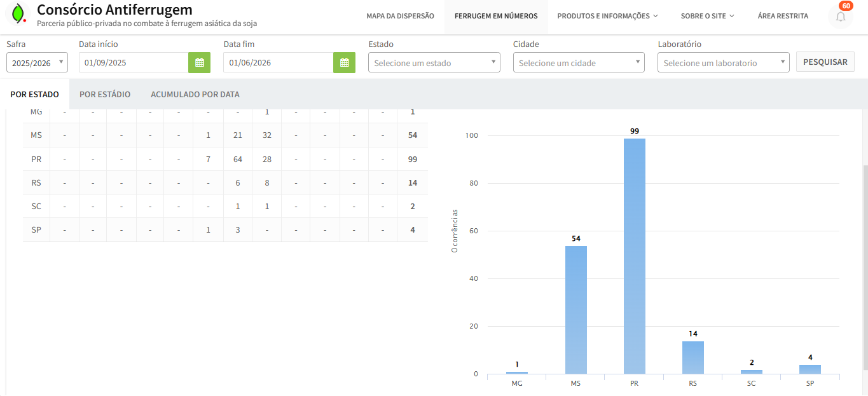
Task: Expand the Laboratório selection dropdown
Action: [x=723, y=63]
